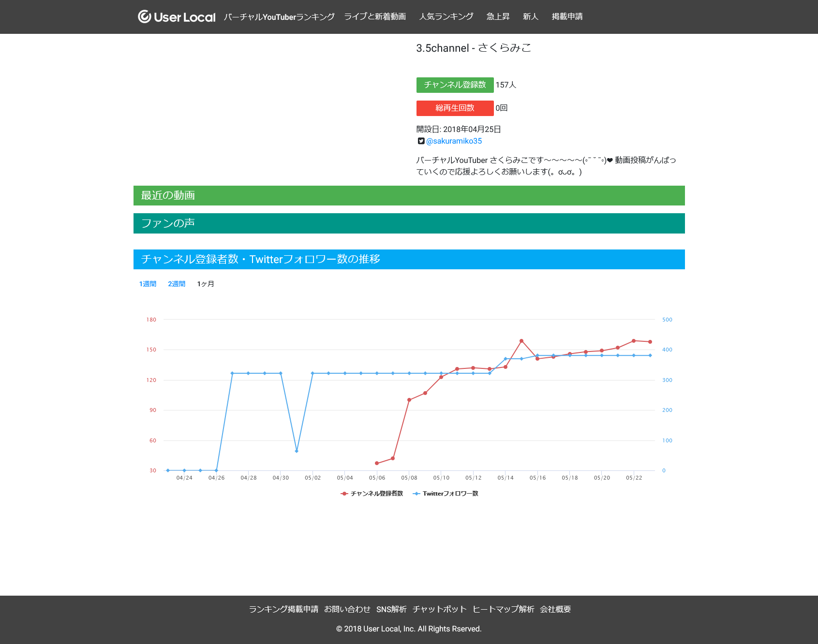Click the 05/02 x-axis date label
Image resolution: width=818 pixels, height=644 pixels.
[313, 478]
